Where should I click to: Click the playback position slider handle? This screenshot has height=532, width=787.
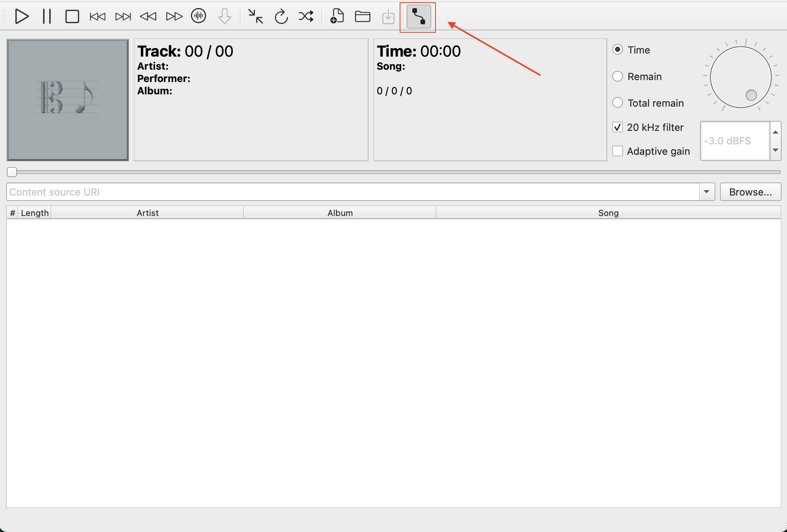pos(12,172)
